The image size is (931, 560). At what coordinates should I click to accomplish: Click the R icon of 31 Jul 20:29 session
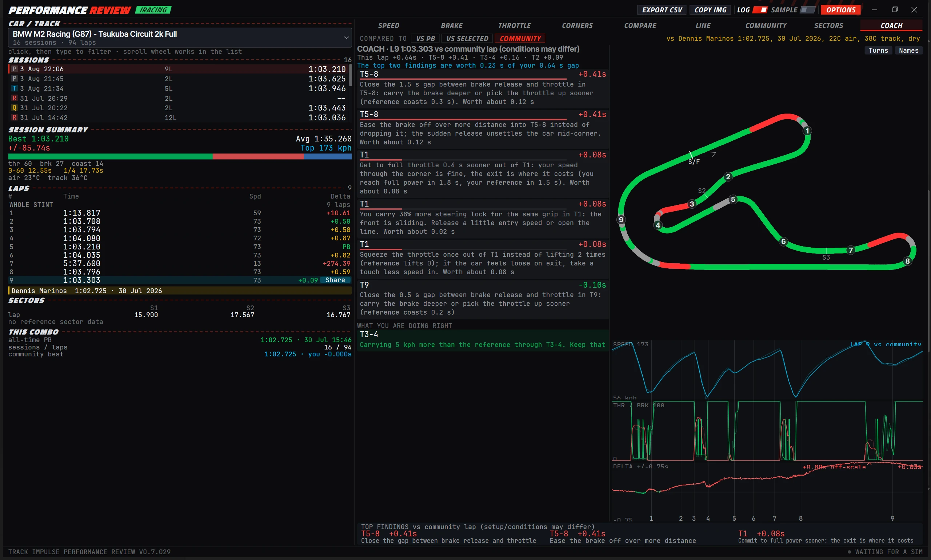pos(14,98)
